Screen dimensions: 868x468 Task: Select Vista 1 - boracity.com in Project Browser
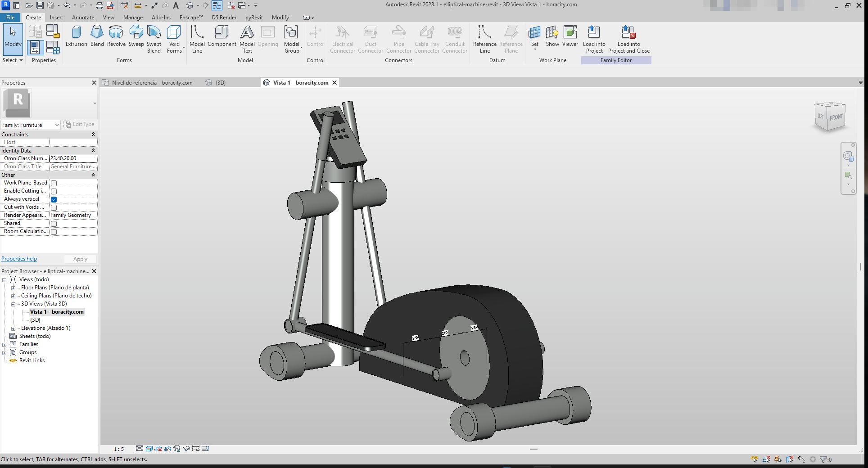click(57, 312)
